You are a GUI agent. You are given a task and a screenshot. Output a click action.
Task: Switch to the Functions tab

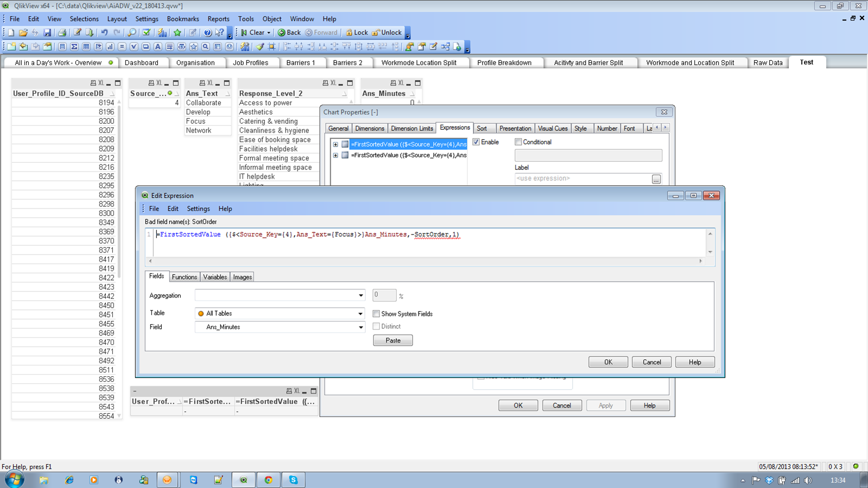tap(184, 277)
